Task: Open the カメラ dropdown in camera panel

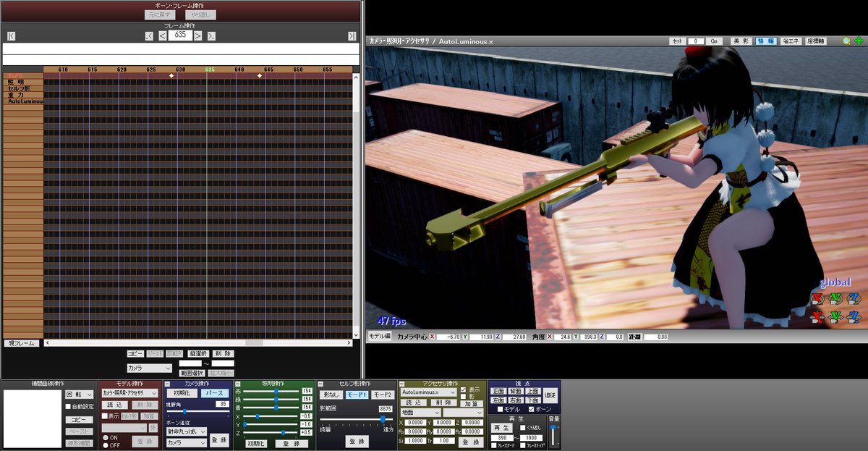Action: tap(187, 442)
